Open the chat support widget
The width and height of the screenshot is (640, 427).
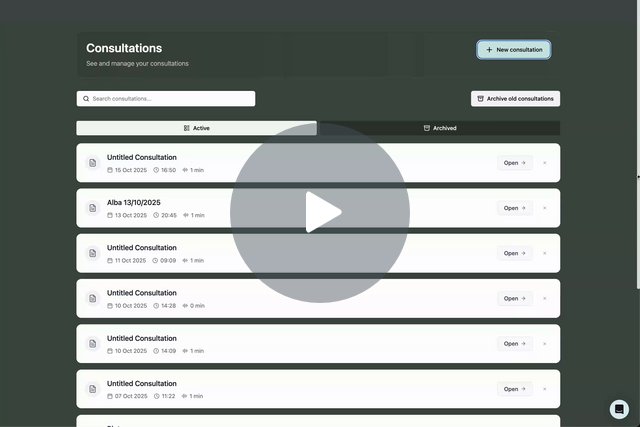pyautogui.click(x=619, y=409)
